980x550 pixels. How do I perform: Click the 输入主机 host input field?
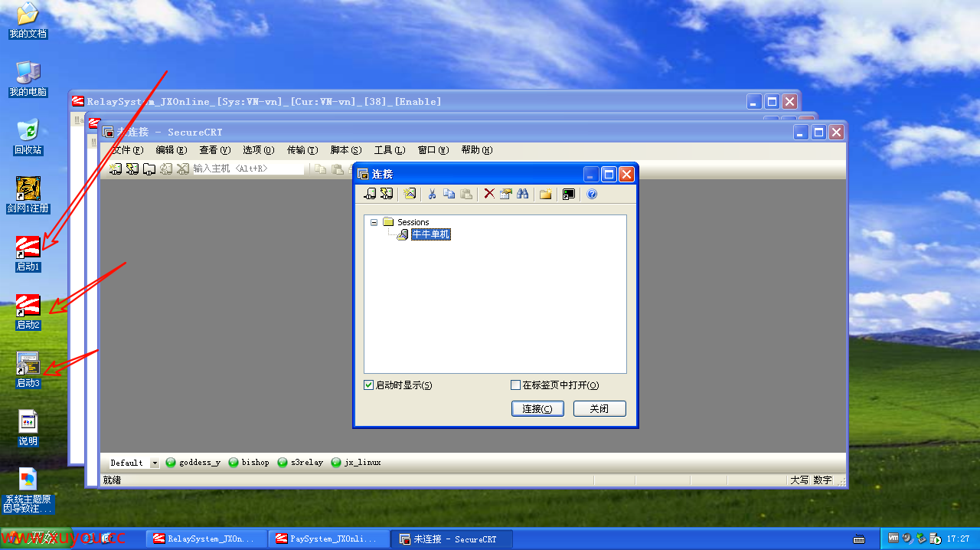pyautogui.click(x=247, y=169)
